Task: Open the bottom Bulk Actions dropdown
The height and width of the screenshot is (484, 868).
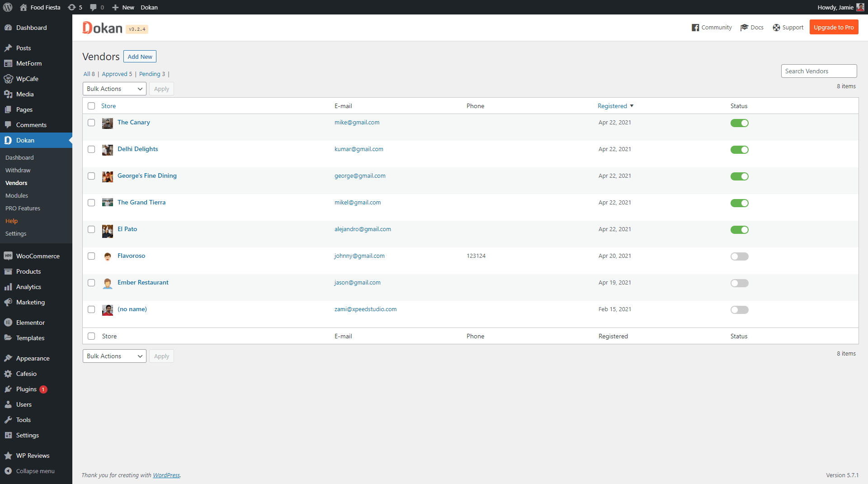Action: (114, 356)
